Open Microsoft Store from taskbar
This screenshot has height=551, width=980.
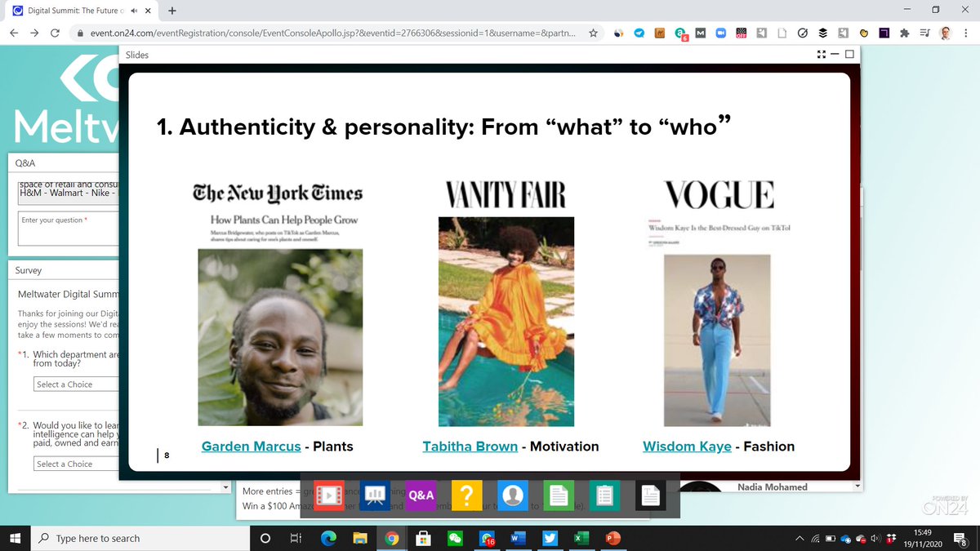pos(423,538)
